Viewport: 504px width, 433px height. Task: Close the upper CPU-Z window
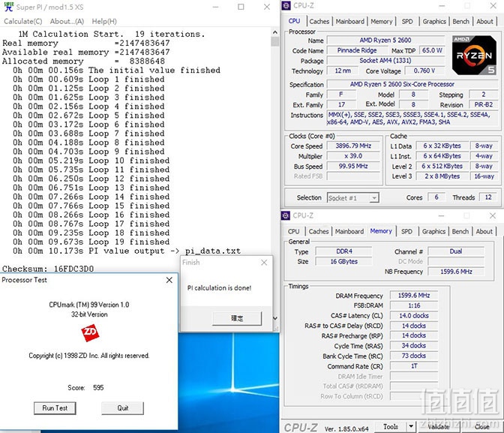tap(493, 6)
